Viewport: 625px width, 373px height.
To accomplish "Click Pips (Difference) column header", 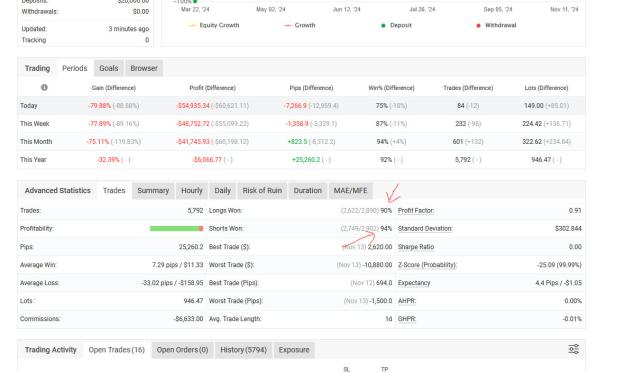I will (x=311, y=88).
